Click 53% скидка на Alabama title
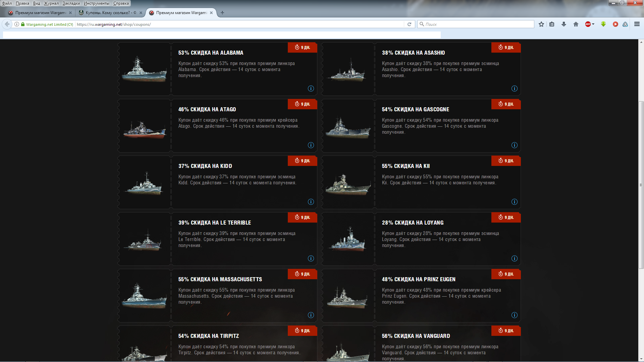Screen dimensions: 644x362 click(211, 53)
